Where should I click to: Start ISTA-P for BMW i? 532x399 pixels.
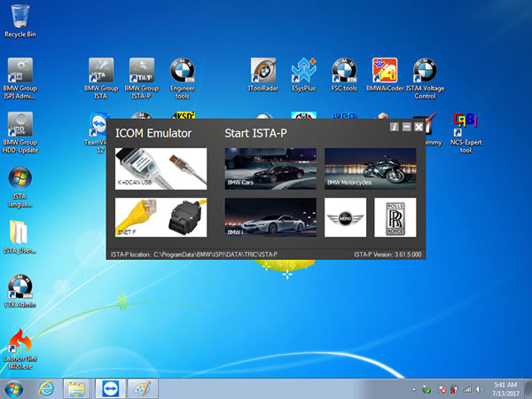[x=270, y=217]
